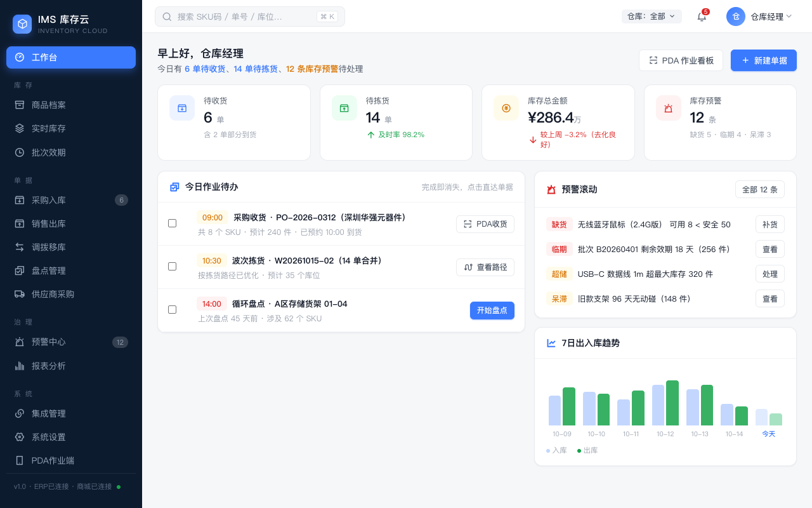Image resolution: width=812 pixels, height=508 pixels.
Task: Click the 今日作业待办 checklist header icon
Action: [x=174, y=187]
